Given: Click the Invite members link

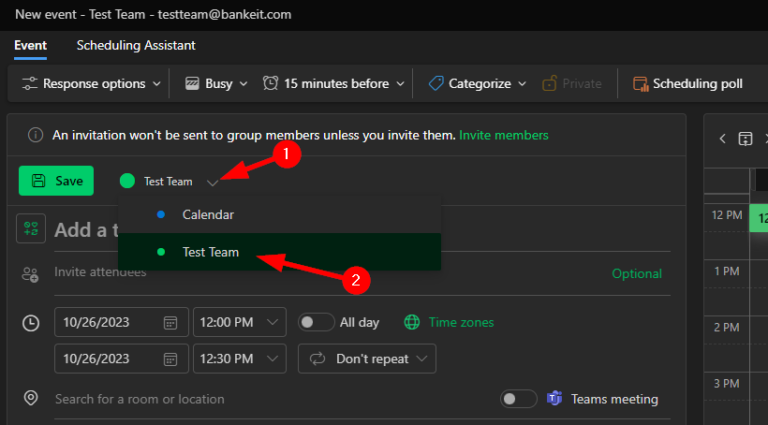Looking at the screenshot, I should (x=504, y=135).
